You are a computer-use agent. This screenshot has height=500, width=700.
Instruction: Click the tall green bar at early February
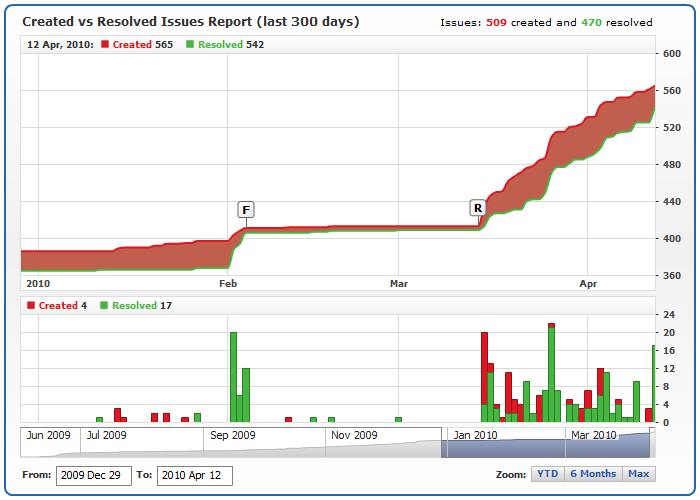tap(234, 377)
